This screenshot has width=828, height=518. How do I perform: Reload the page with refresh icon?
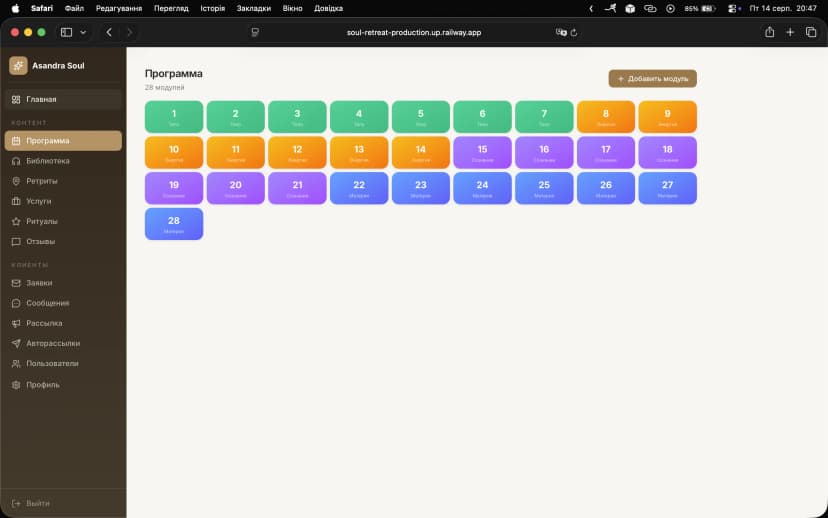[x=574, y=33]
